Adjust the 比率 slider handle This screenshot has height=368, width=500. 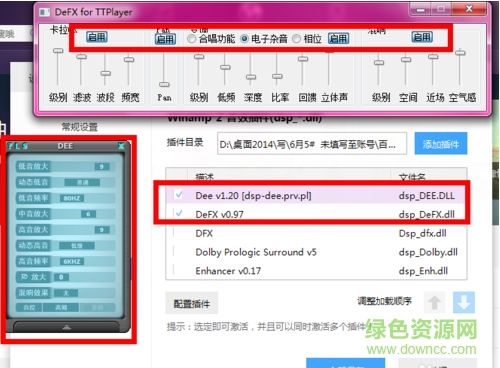coord(277,77)
